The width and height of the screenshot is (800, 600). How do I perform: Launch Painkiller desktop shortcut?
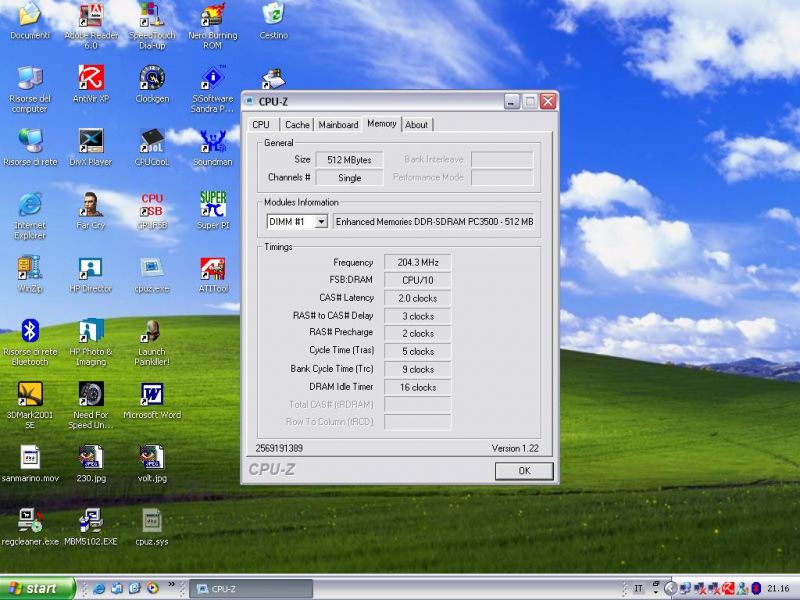(x=152, y=342)
